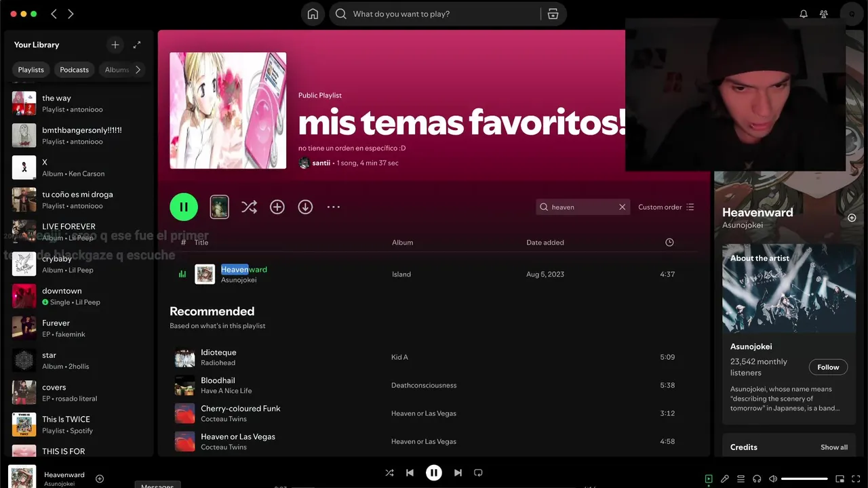Sort by the Duration clock column header
The image size is (868, 488).
pyautogui.click(x=669, y=242)
